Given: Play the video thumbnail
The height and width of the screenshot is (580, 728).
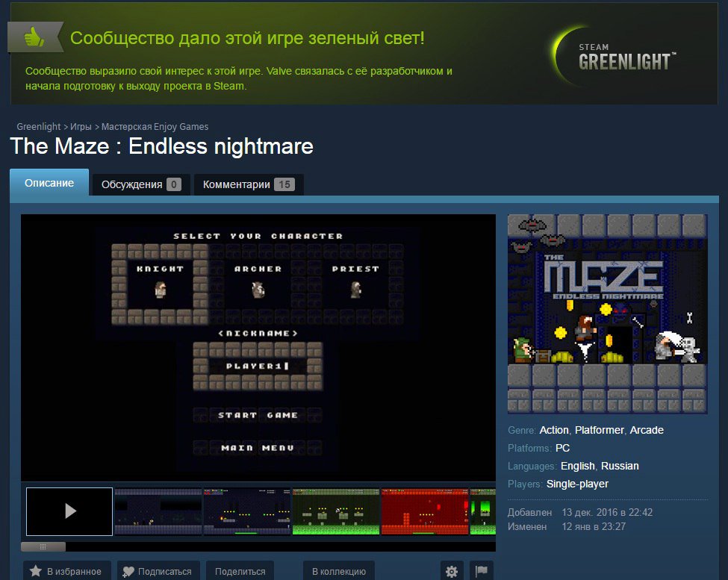Looking at the screenshot, I should point(69,511).
